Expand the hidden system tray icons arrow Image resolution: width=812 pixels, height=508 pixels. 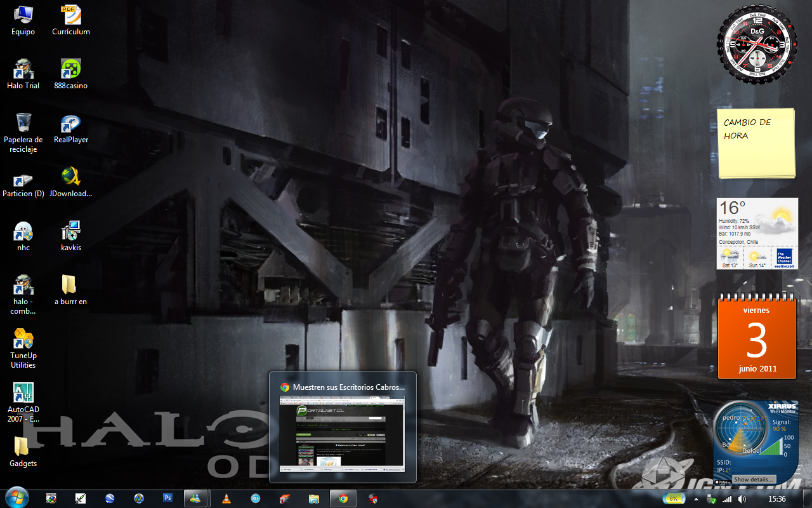click(696, 500)
